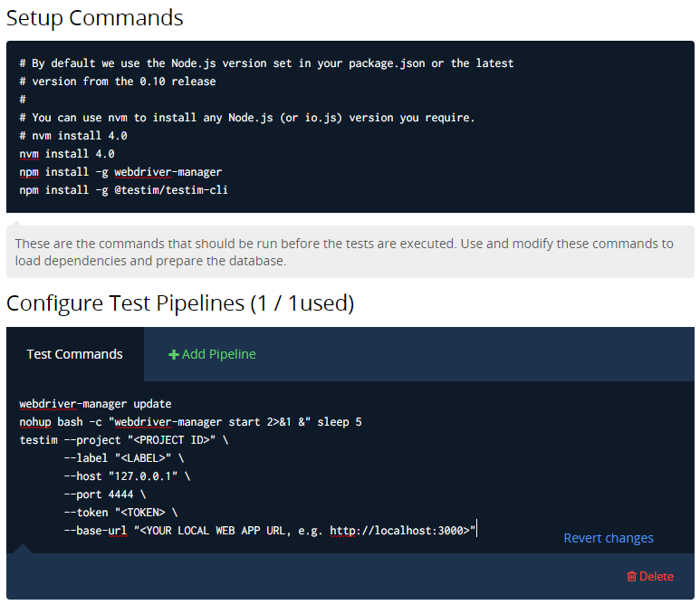Click the Setup Commands heading
Viewport: 700px width, 605px height.
click(x=95, y=17)
